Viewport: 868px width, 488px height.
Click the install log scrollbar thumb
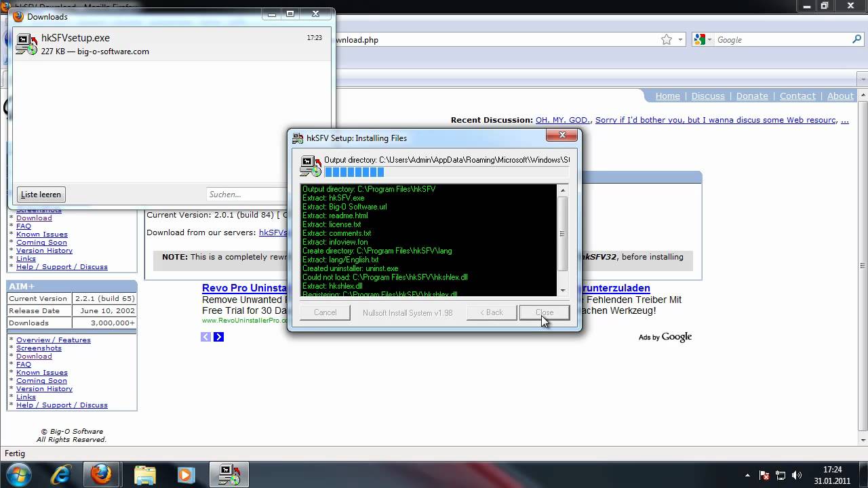[x=562, y=235]
